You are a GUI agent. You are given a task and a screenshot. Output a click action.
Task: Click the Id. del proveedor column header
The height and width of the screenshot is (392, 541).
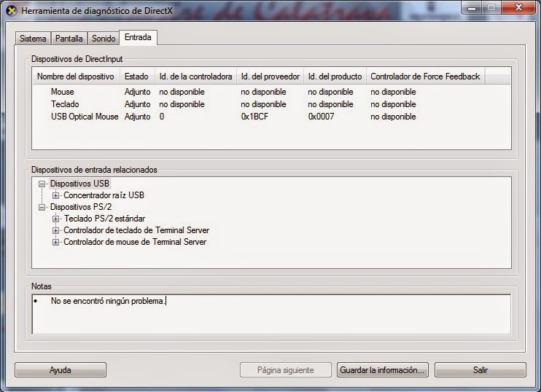point(270,77)
